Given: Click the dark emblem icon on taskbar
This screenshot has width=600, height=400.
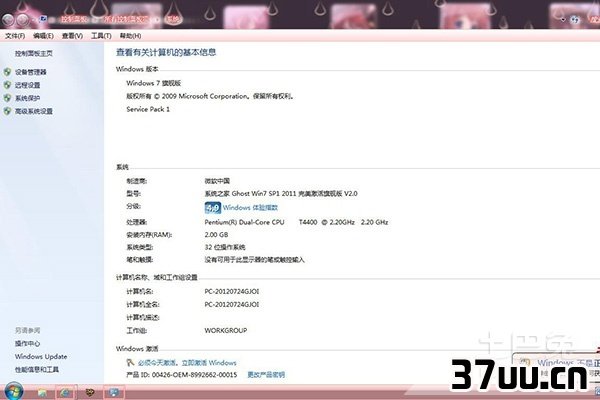Looking at the screenshot, I should [90, 392].
